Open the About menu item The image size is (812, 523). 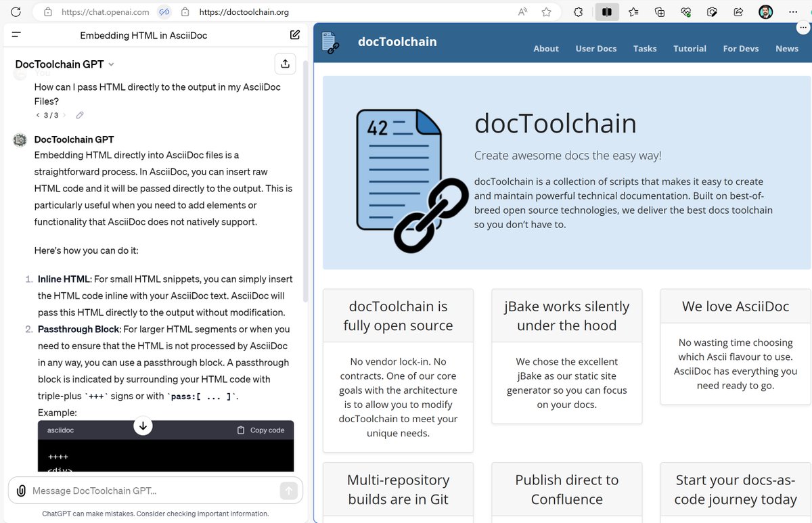pos(546,49)
